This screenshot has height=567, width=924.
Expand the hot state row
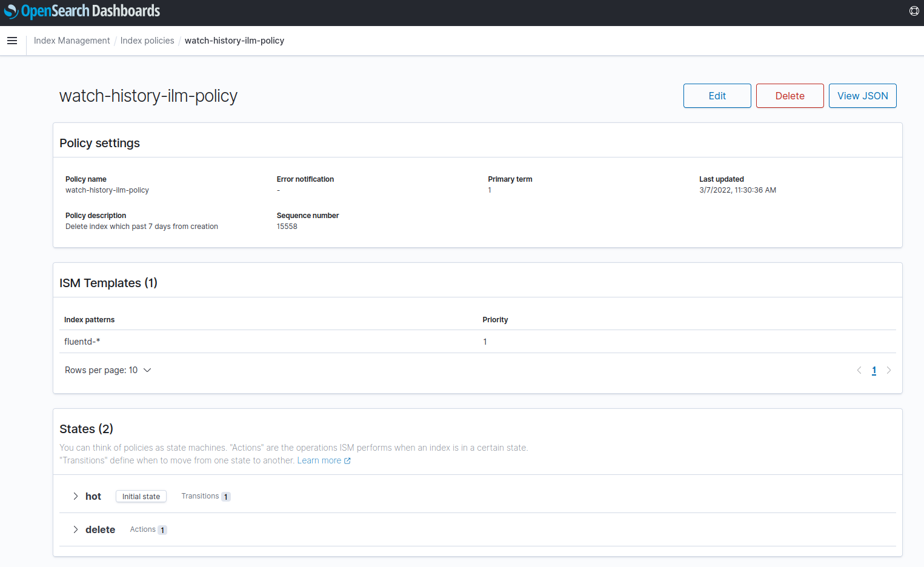pyautogui.click(x=75, y=496)
